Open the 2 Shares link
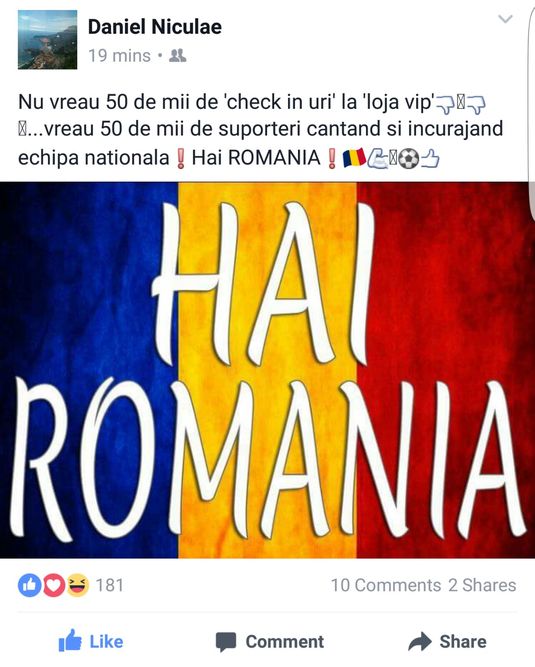 click(482, 585)
